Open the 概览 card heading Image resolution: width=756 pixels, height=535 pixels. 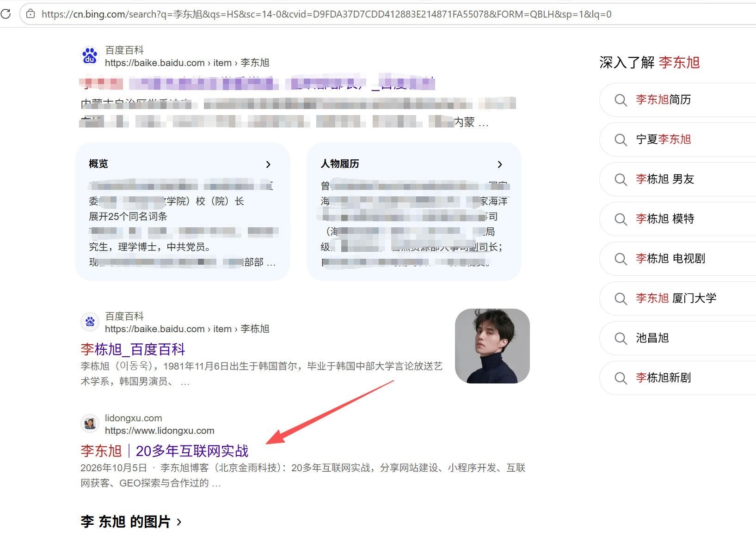[x=98, y=164]
